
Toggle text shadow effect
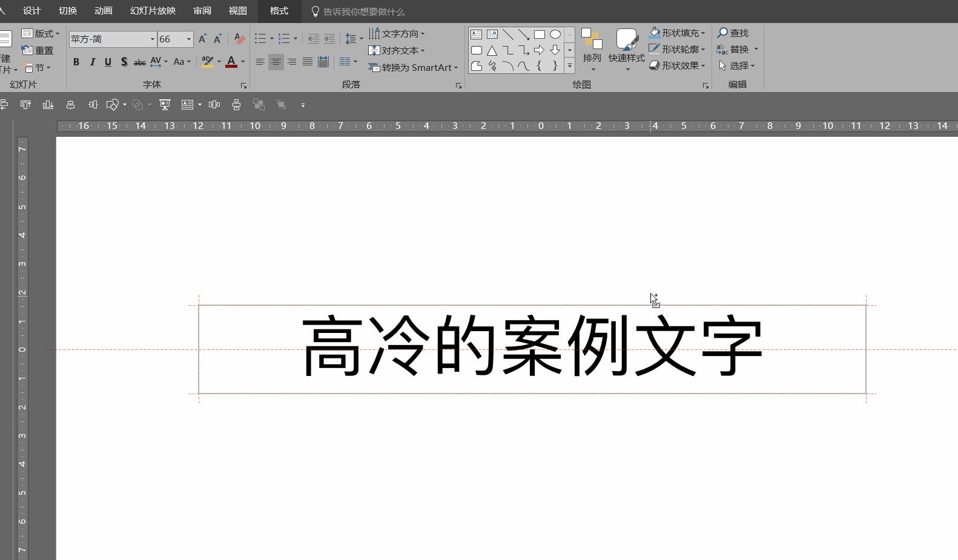click(124, 62)
